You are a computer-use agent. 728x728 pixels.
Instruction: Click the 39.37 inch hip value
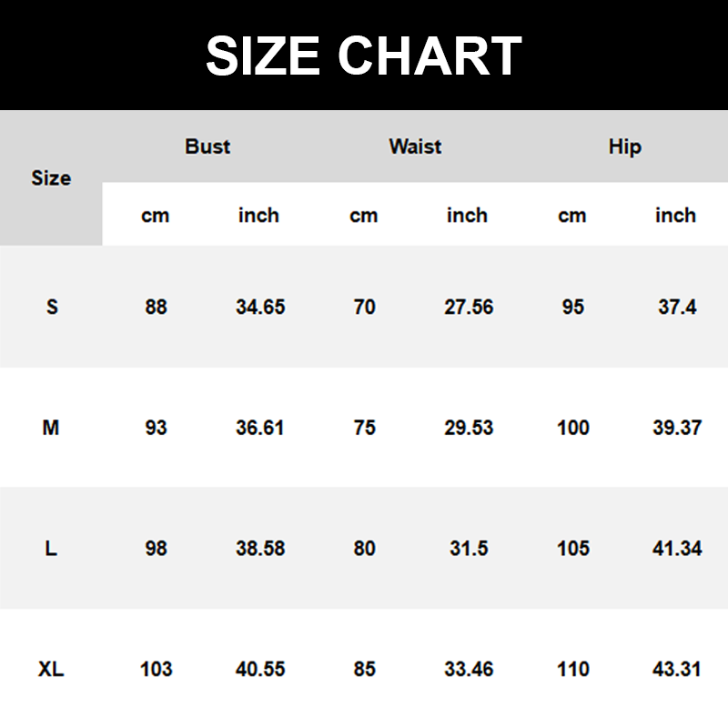pyautogui.click(x=677, y=428)
